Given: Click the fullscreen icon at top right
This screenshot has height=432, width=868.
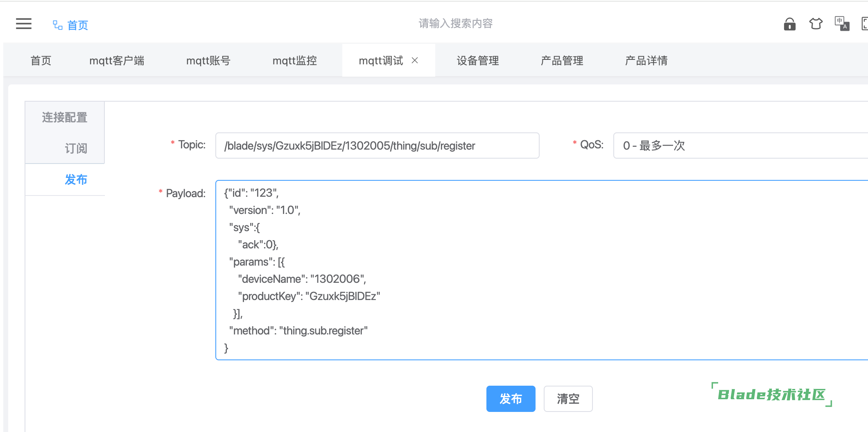Looking at the screenshot, I should 864,24.
